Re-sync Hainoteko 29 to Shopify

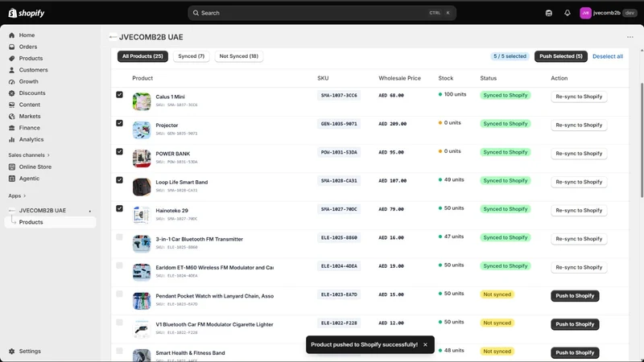[579, 210]
